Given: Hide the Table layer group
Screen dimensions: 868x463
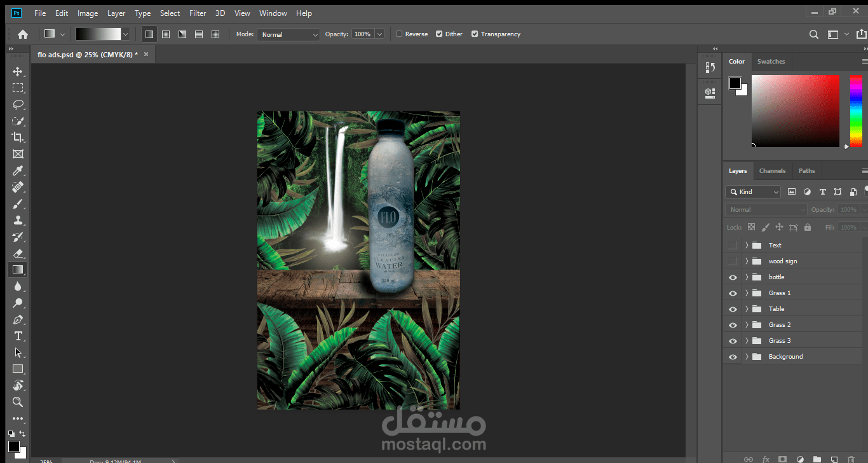Looking at the screenshot, I should (x=733, y=309).
